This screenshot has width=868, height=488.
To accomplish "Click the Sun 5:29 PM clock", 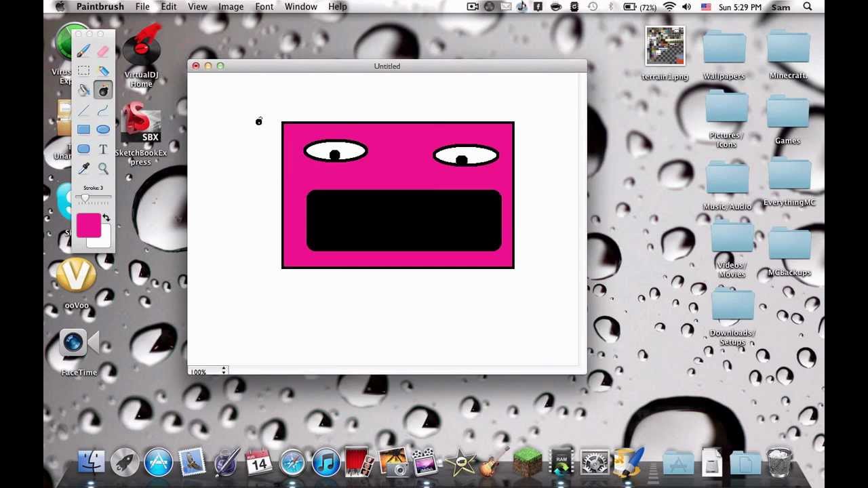I will coord(741,7).
